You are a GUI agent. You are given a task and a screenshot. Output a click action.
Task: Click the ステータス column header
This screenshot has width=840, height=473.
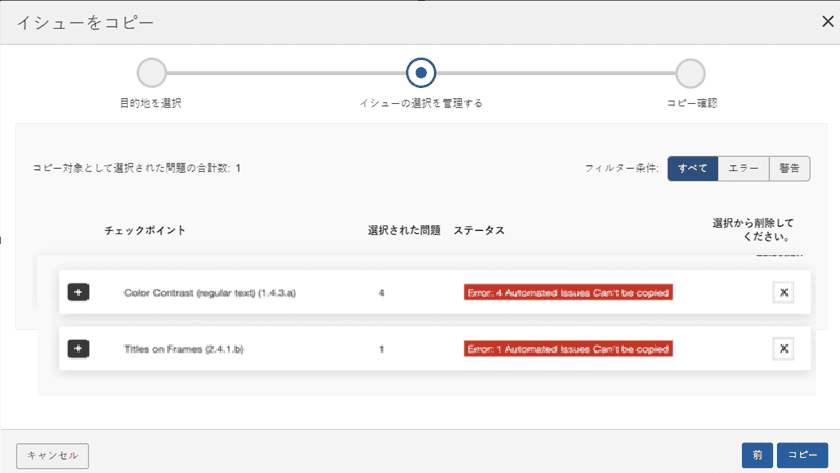tap(479, 230)
